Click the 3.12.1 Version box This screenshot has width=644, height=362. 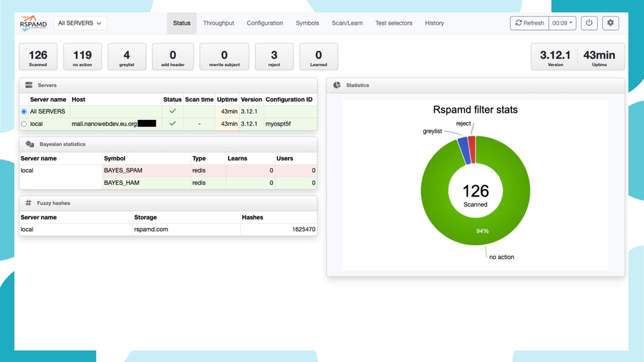[x=555, y=56]
